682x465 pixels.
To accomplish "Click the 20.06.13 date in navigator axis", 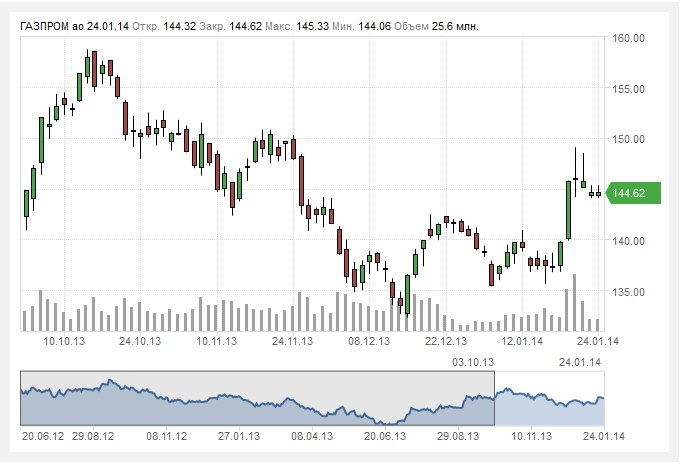I will [384, 436].
